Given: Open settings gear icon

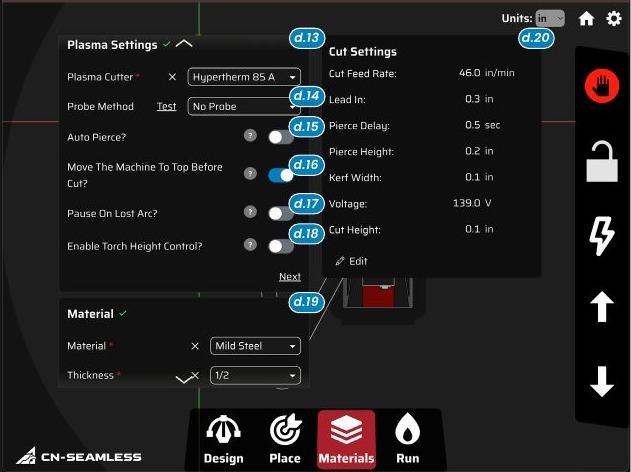Looking at the screenshot, I should [614, 19].
